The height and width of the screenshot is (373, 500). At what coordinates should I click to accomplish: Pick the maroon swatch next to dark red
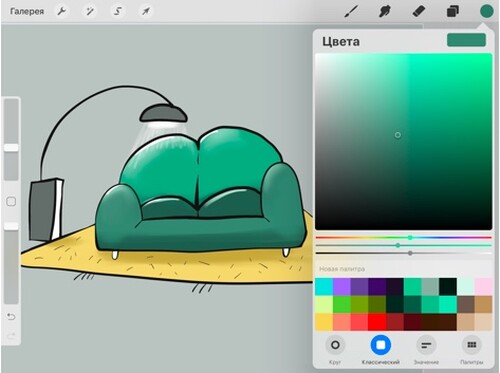pos(412,322)
